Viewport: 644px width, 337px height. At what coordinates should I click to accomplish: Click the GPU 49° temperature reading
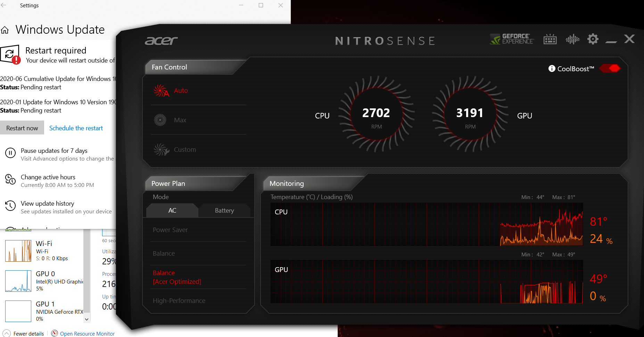[x=598, y=279]
